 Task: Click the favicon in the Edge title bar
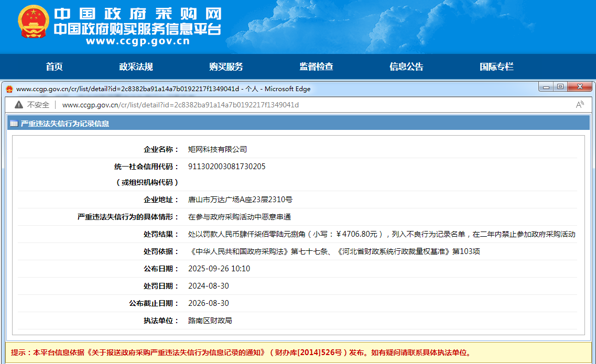coord(9,89)
